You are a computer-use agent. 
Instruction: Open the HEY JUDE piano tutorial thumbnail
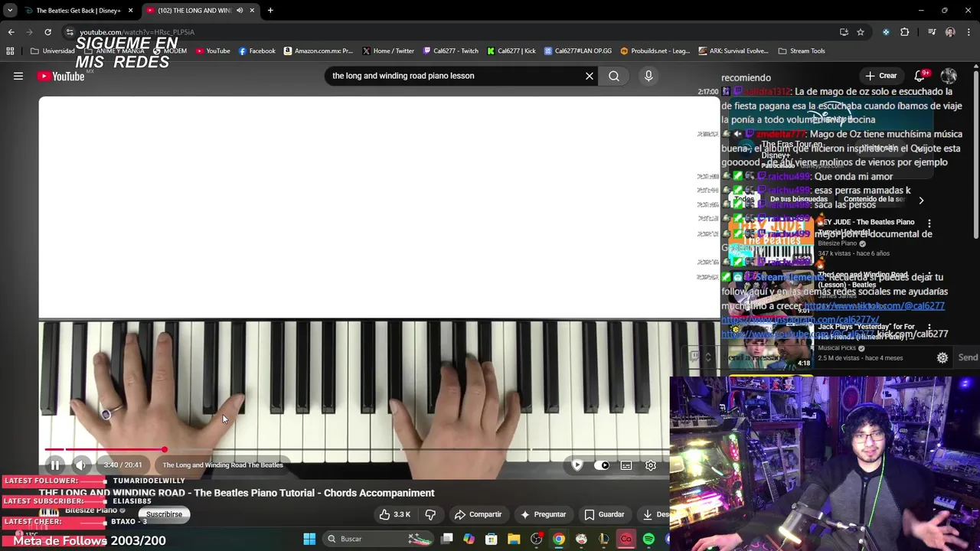click(x=771, y=240)
